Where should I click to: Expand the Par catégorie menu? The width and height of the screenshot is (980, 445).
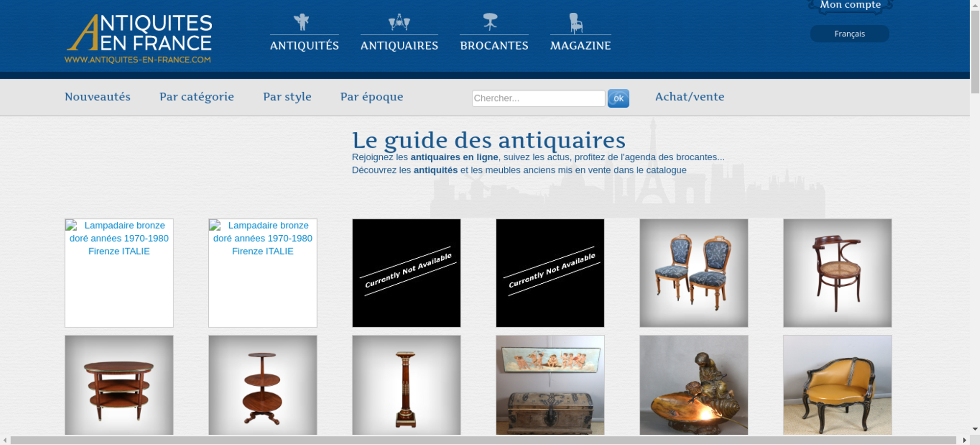[196, 97]
